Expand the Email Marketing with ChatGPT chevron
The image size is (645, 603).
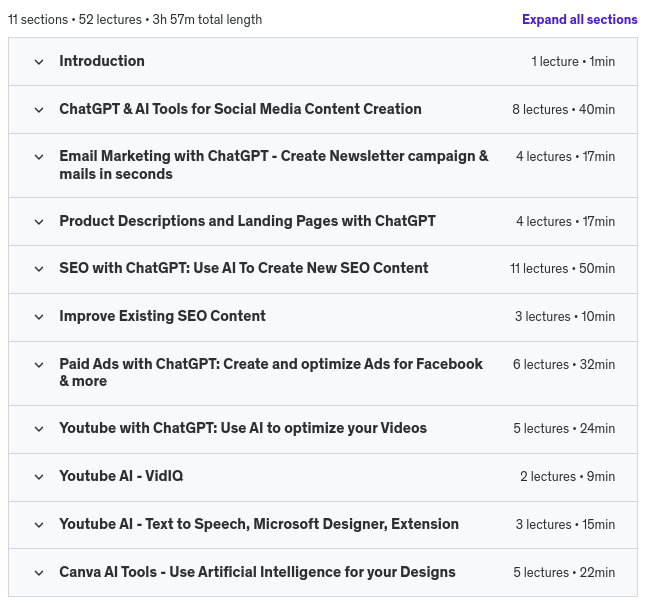pos(39,157)
